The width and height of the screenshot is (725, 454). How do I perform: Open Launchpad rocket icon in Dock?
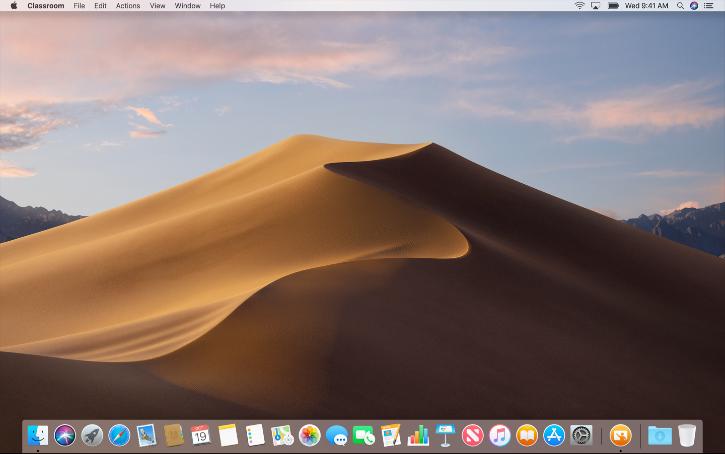(92, 436)
